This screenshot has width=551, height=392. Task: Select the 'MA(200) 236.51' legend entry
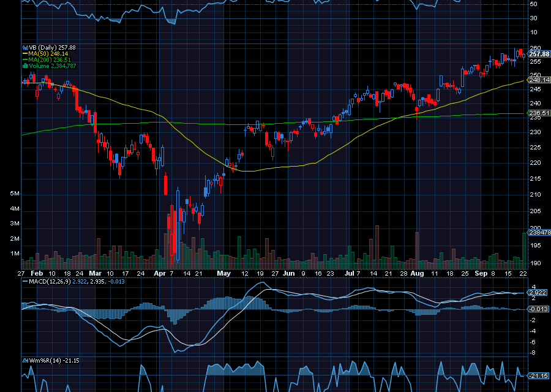pyautogui.click(x=50, y=60)
